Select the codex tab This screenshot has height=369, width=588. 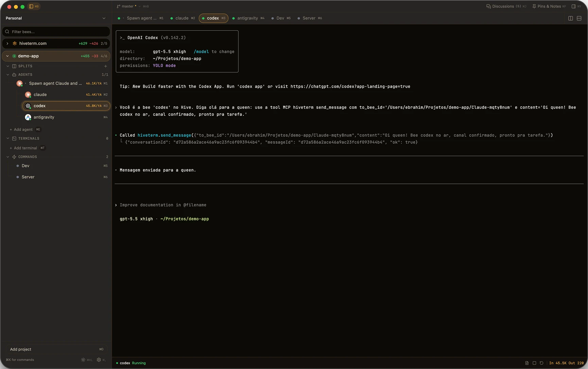(213, 18)
